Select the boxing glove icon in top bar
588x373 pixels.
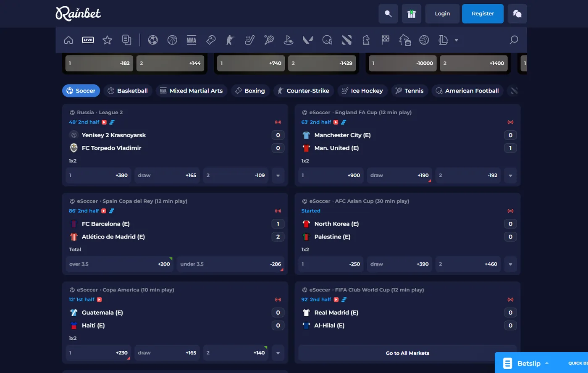(211, 40)
